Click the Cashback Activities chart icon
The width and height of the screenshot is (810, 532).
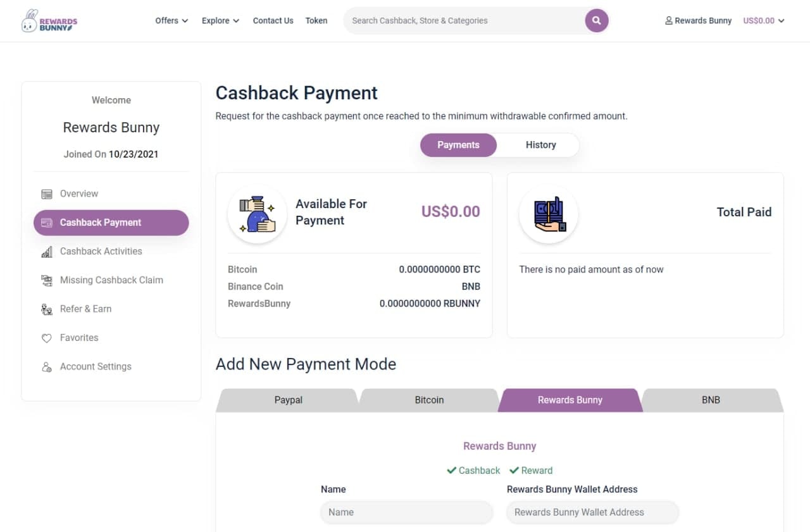pyautogui.click(x=46, y=251)
